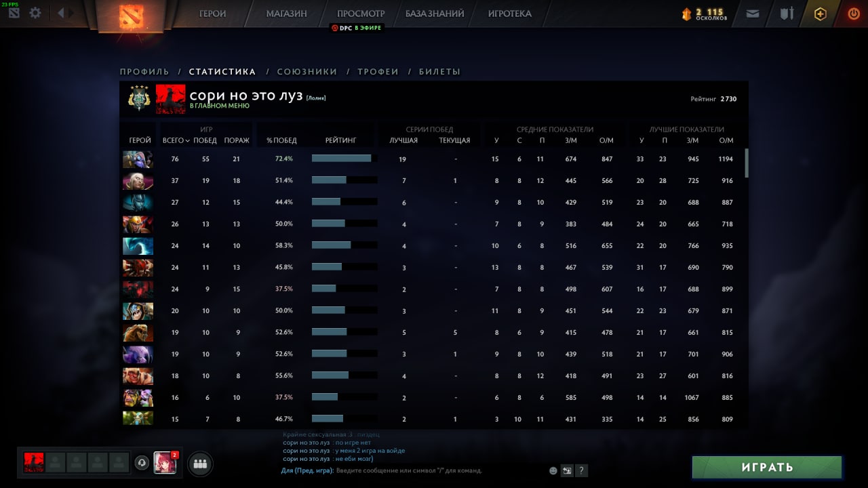This screenshot has height=488, width=868.
Task: Sort by the % ПОБЕД column header
Action: (x=281, y=141)
